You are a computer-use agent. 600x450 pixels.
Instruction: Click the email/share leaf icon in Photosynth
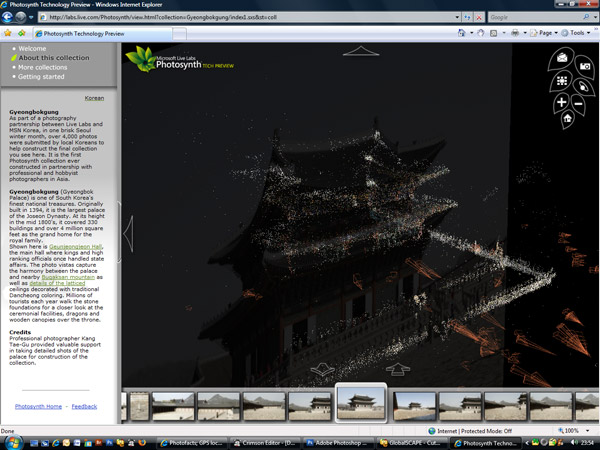[x=562, y=58]
